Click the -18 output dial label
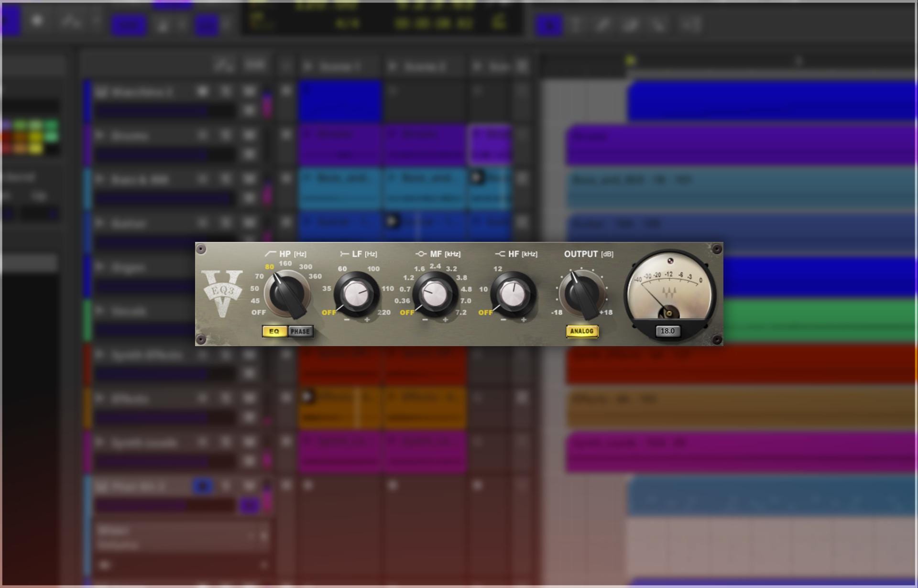The height and width of the screenshot is (588, 918). (557, 312)
